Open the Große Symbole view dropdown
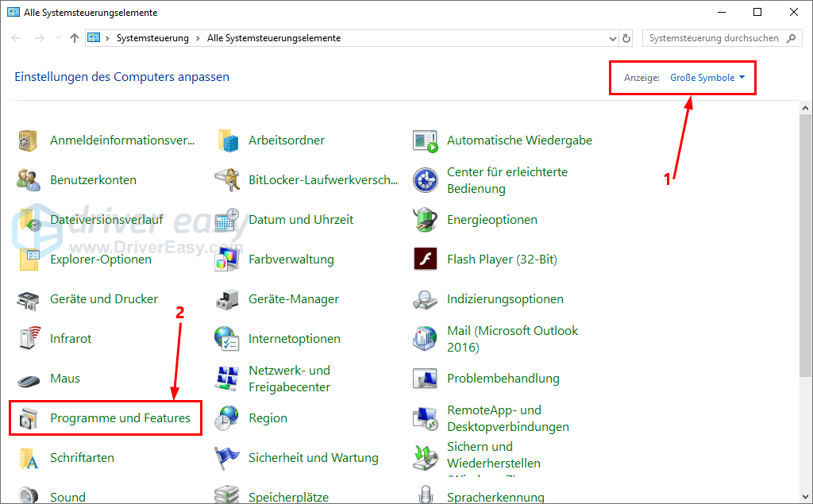This screenshot has height=504, width=813. point(707,78)
